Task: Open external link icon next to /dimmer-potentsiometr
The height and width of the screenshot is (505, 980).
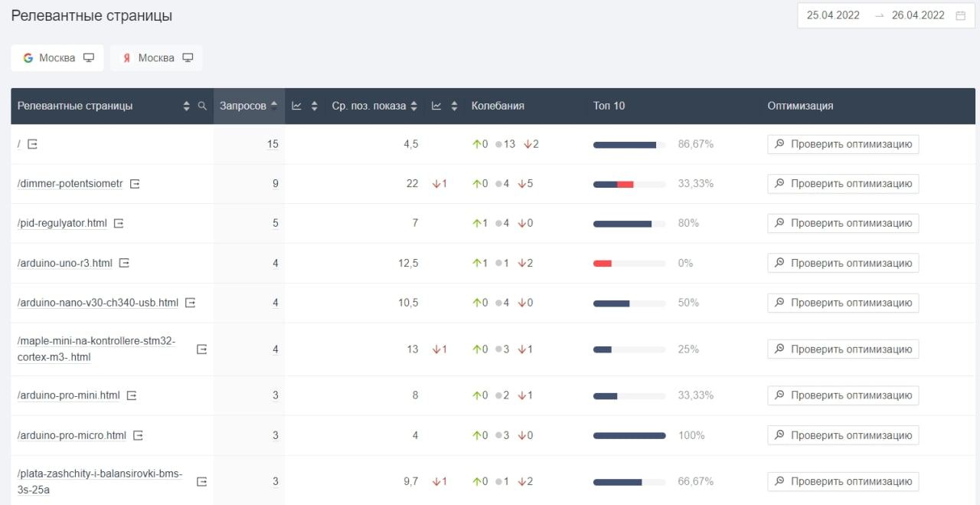Action: pyautogui.click(x=135, y=184)
